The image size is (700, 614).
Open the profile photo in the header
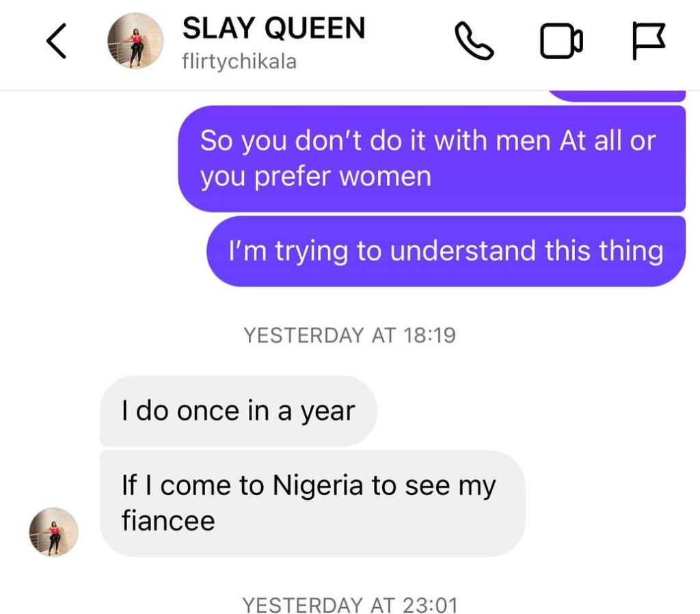(136, 40)
